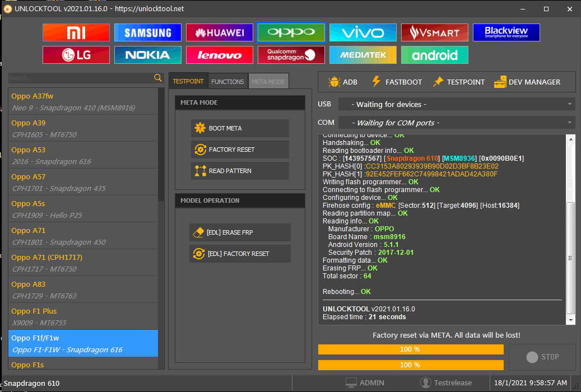Select the Qualcomm Snapdragon tile
The width and height of the screenshot is (581, 392).
coord(291,55)
